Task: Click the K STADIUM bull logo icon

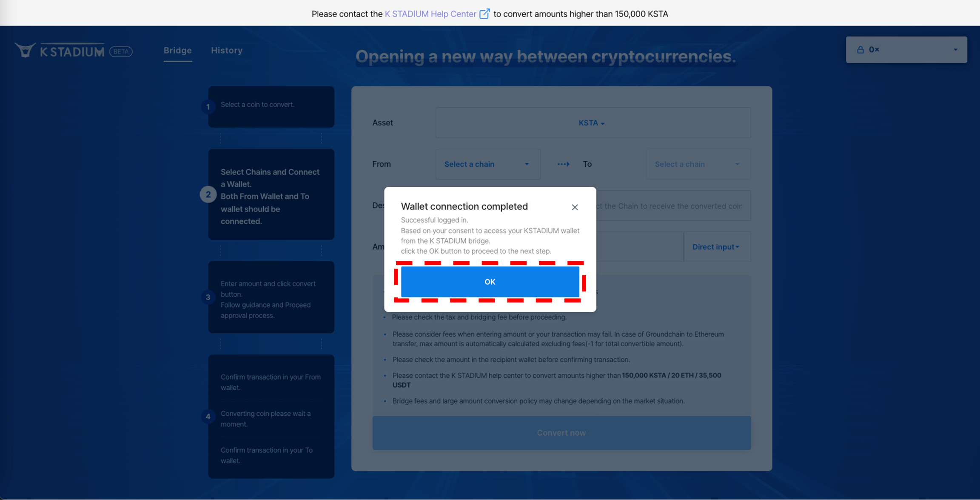Action: 25,50
